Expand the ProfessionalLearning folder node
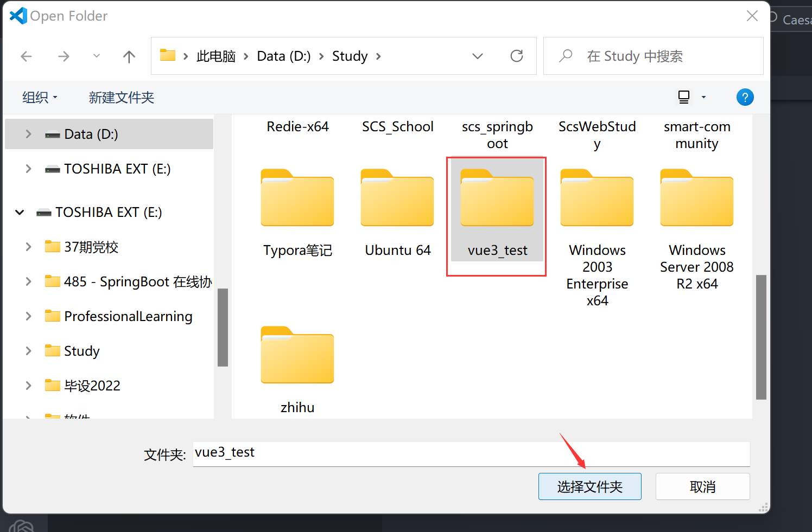This screenshot has height=532, width=812. 28,316
